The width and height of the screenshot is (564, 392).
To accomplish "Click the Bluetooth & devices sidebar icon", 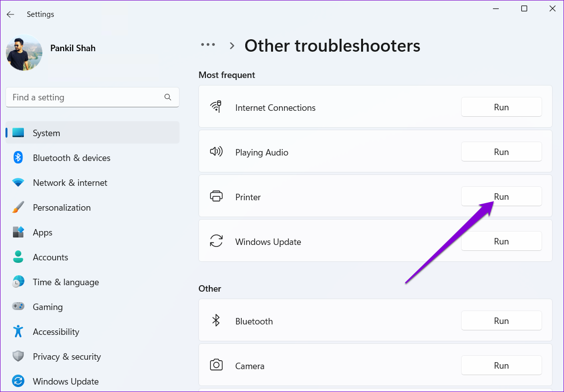I will 18,158.
